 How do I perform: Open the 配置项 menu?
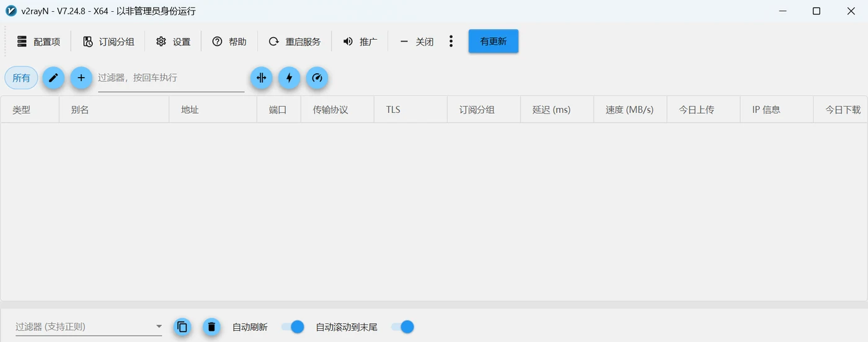38,42
